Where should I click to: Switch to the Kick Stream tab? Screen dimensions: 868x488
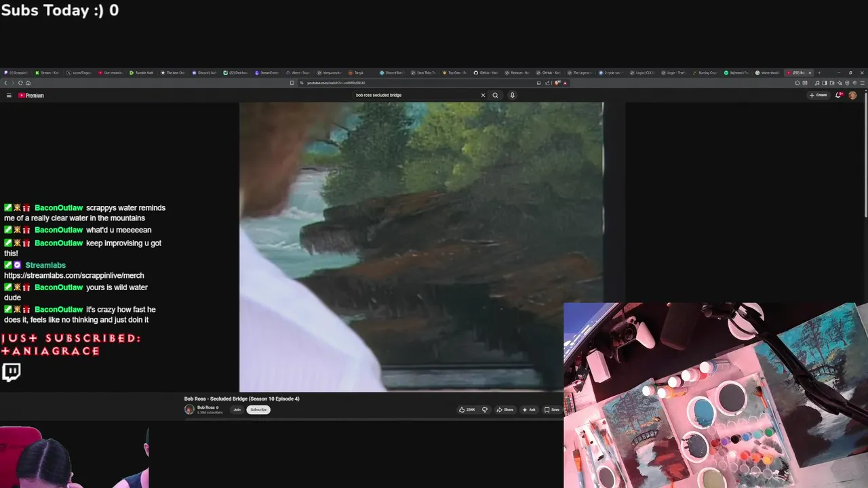pyautogui.click(x=47, y=73)
